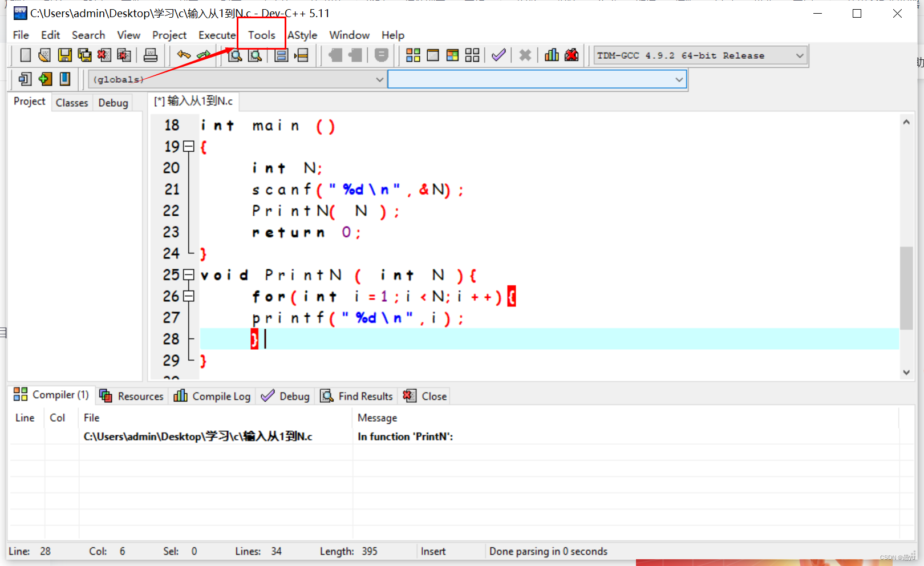Image resolution: width=924 pixels, height=566 pixels.
Task: Open the Tools menu
Action: pyautogui.click(x=261, y=35)
